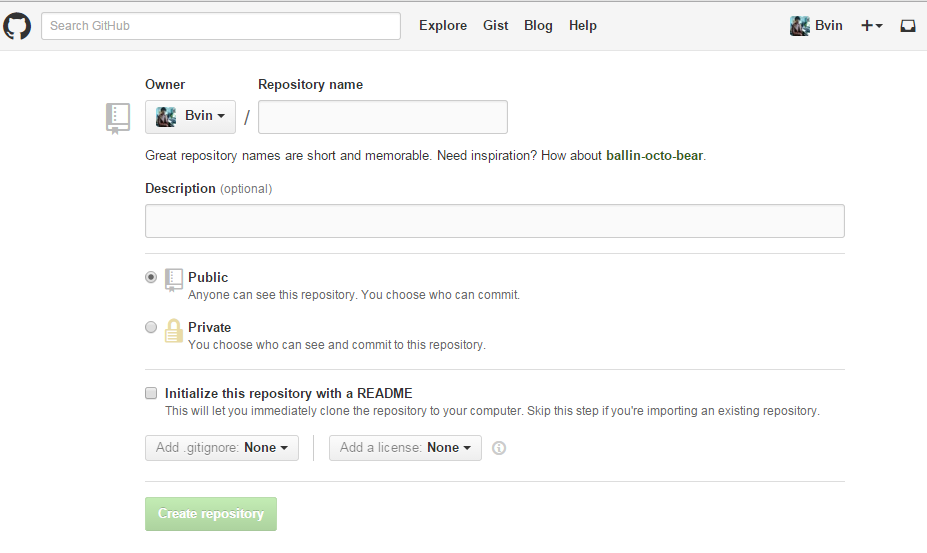Click the Bvin avatar in the top bar
Image resolution: width=927 pixels, height=553 pixels.
tap(799, 26)
